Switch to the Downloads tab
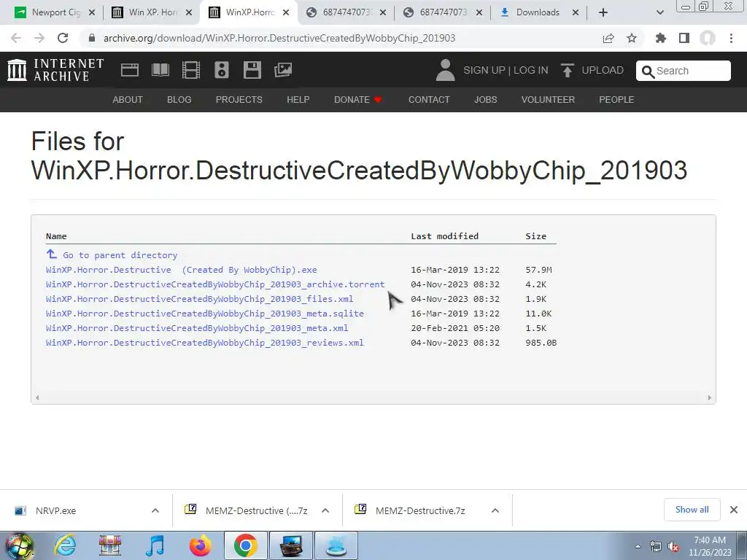The image size is (747, 560). [x=541, y=12]
